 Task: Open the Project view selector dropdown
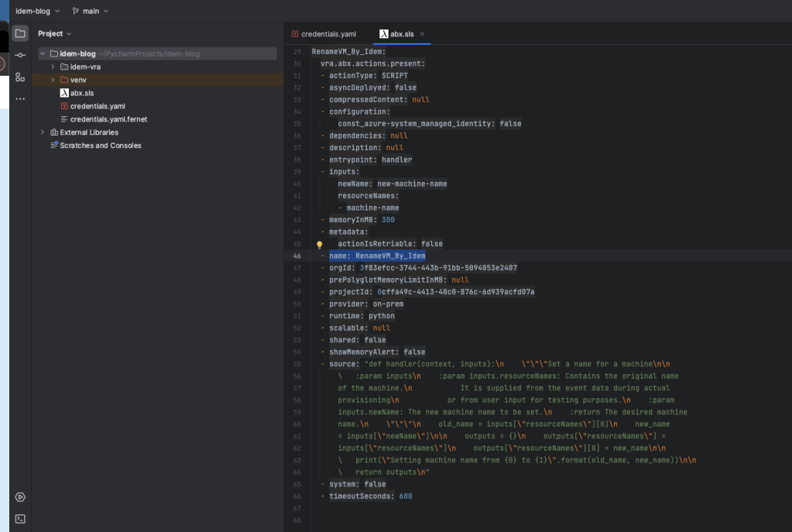(x=54, y=34)
